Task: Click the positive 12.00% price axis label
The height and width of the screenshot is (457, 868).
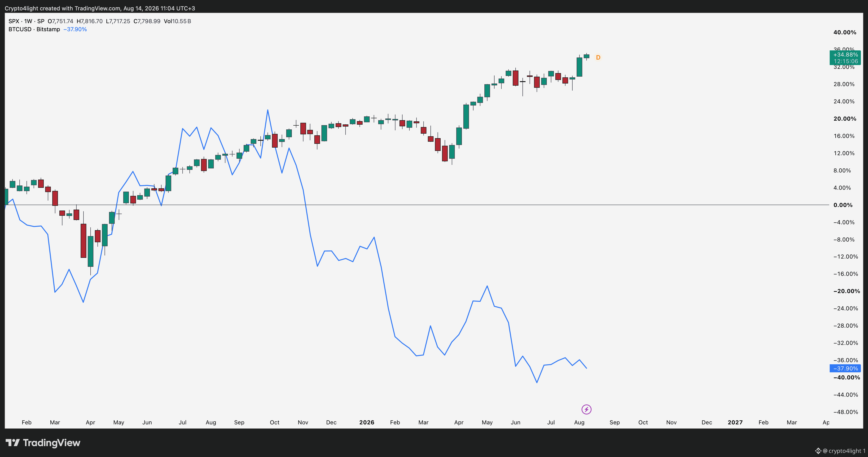Action: (844, 153)
